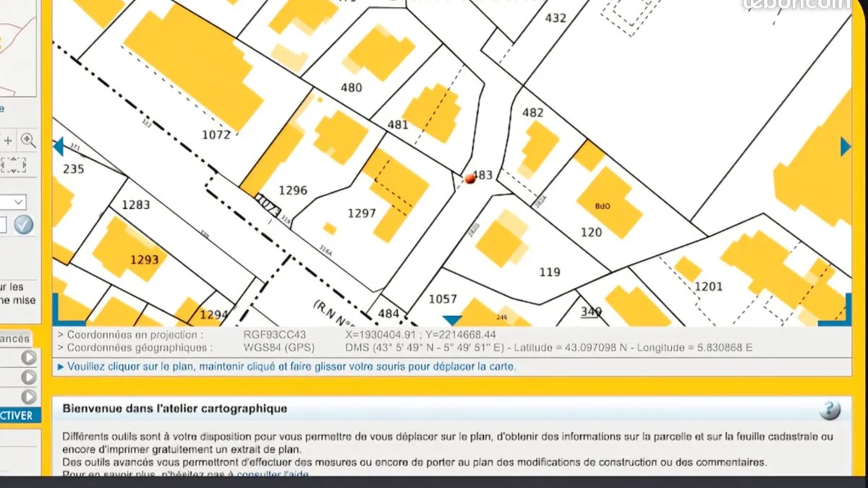Screen dimensions: 868x488
Task: Select parcel 1072 on the map
Action: click(x=216, y=134)
